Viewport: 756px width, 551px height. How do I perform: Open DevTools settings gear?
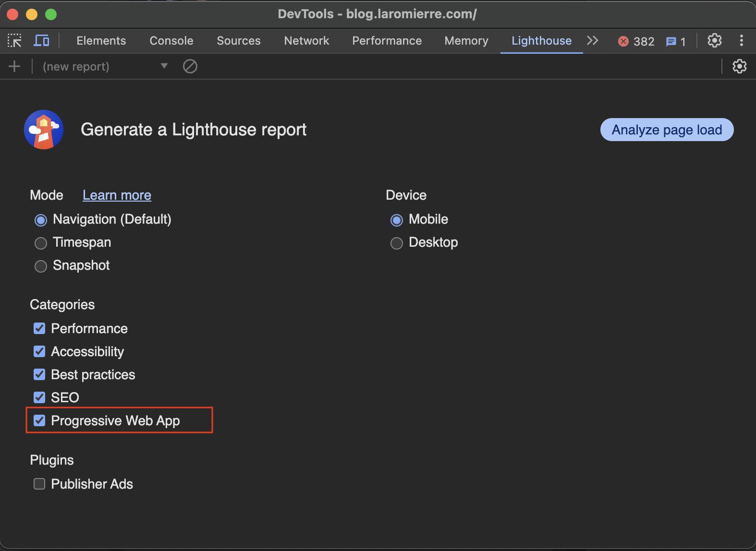pyautogui.click(x=715, y=41)
